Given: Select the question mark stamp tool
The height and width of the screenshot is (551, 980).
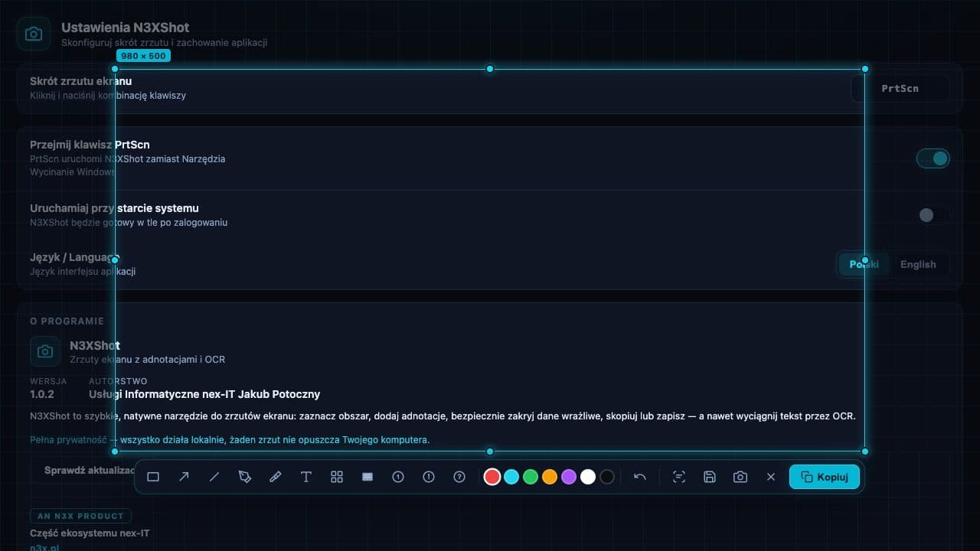Looking at the screenshot, I should pyautogui.click(x=459, y=477).
